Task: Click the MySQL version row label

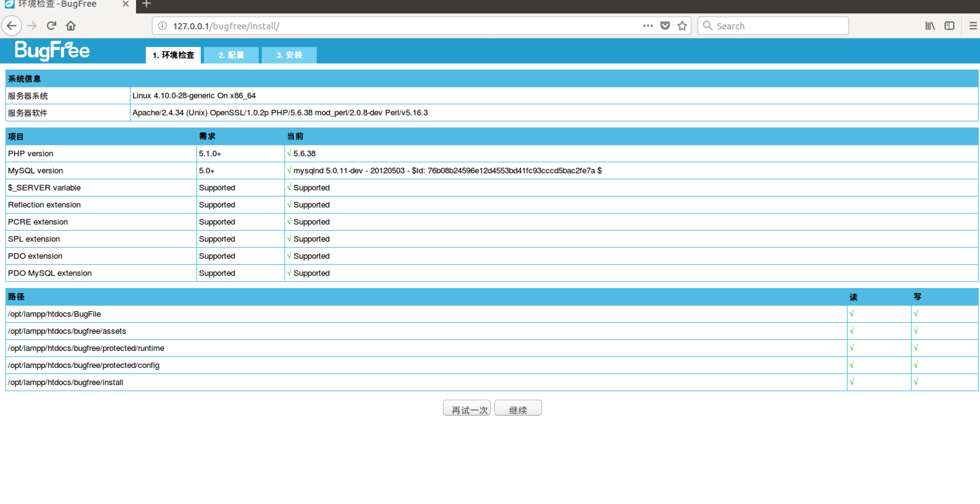Action: pos(36,171)
